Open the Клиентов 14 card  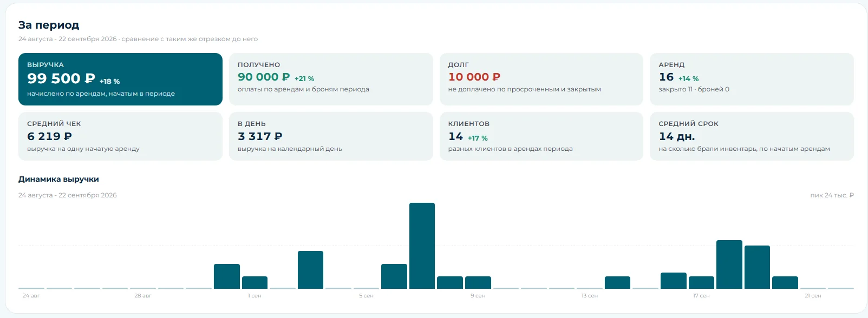coord(541,136)
